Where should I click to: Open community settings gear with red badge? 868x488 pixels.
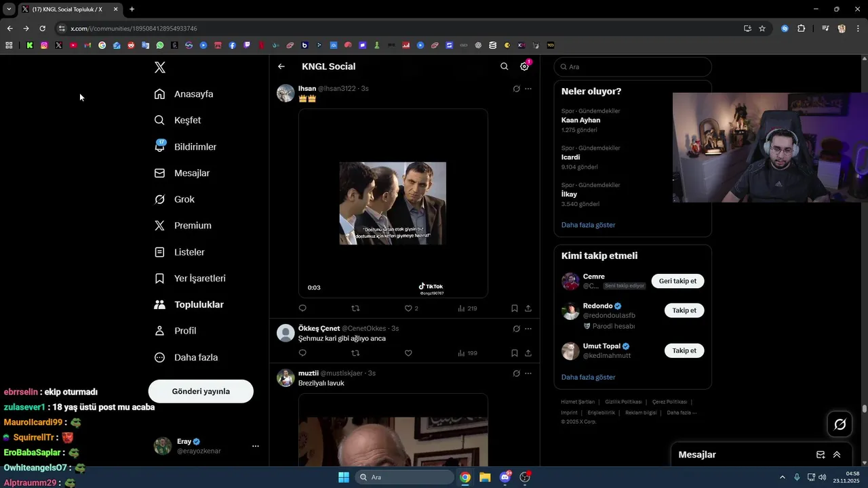(524, 66)
